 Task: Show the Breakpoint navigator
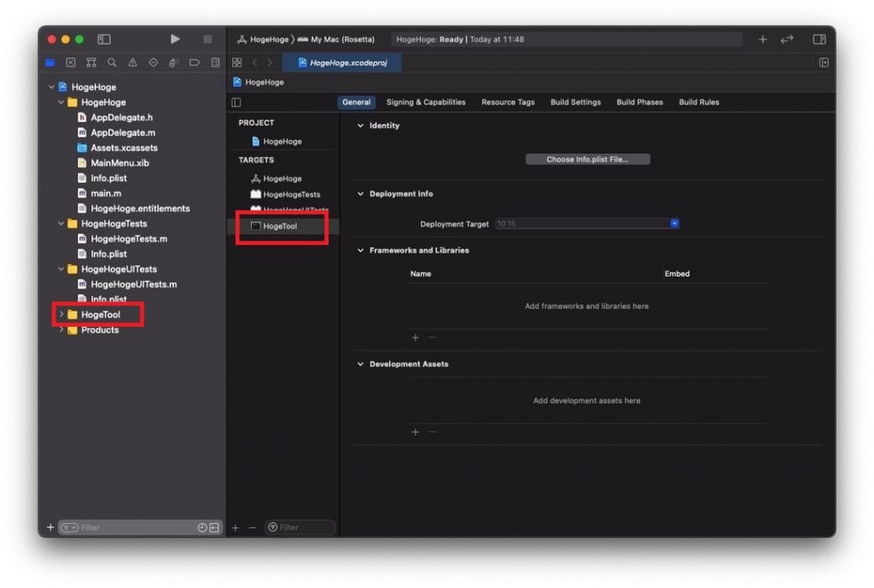[195, 62]
